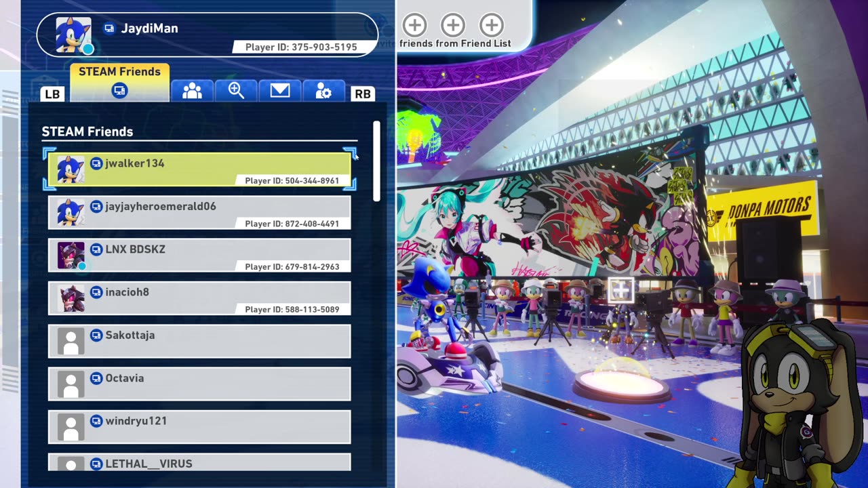The height and width of the screenshot is (488, 868).
Task: Click Player ID 872-408-4491 text
Action: pos(292,224)
